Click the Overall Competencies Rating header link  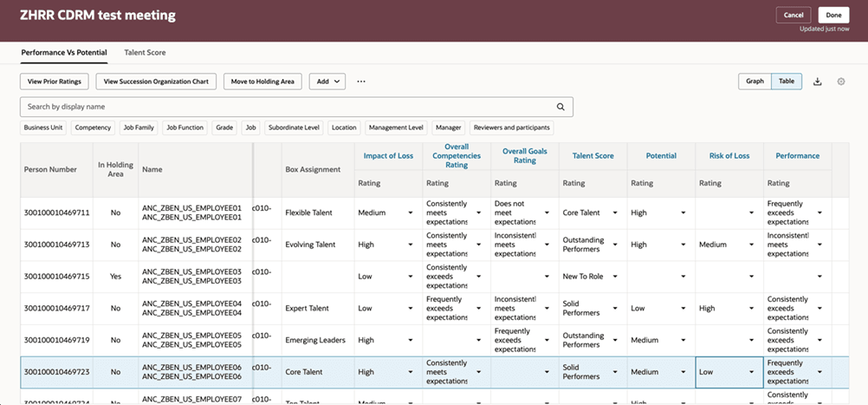pos(457,156)
